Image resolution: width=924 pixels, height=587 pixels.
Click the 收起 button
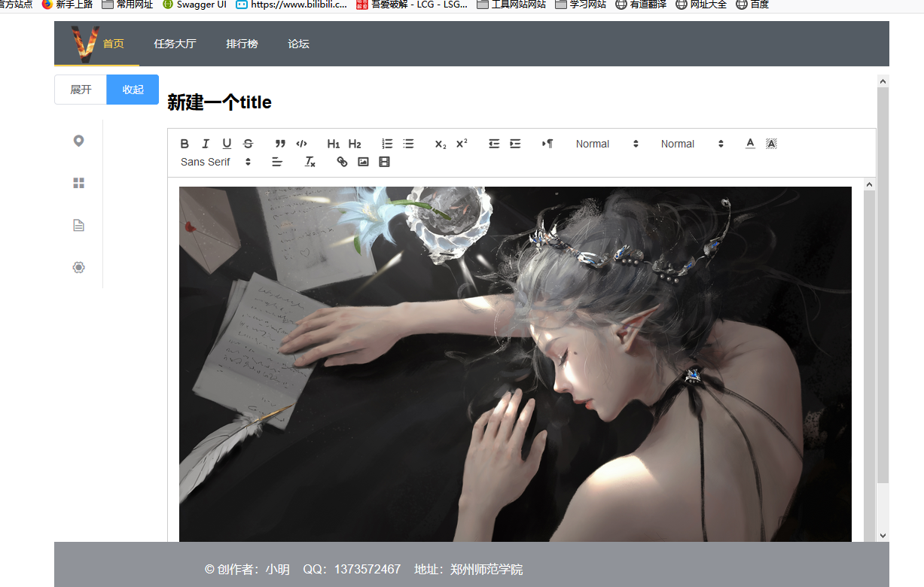[133, 90]
